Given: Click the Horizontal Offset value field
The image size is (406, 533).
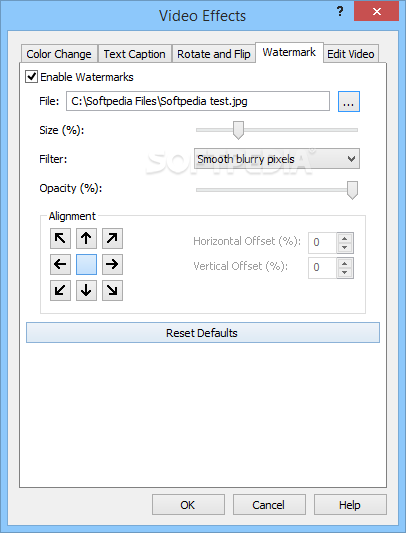Looking at the screenshot, I should click(322, 243).
